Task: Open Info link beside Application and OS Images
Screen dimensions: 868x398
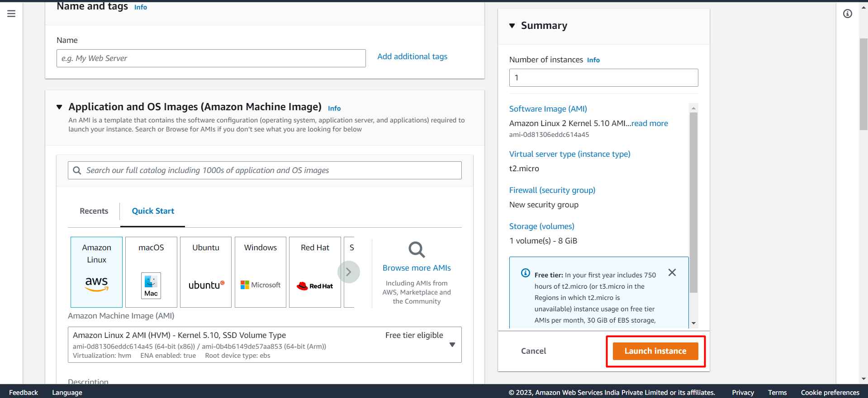Action: pos(334,108)
